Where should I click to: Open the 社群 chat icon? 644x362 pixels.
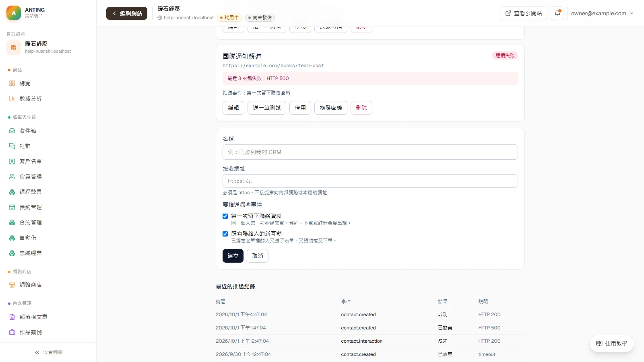click(x=12, y=146)
